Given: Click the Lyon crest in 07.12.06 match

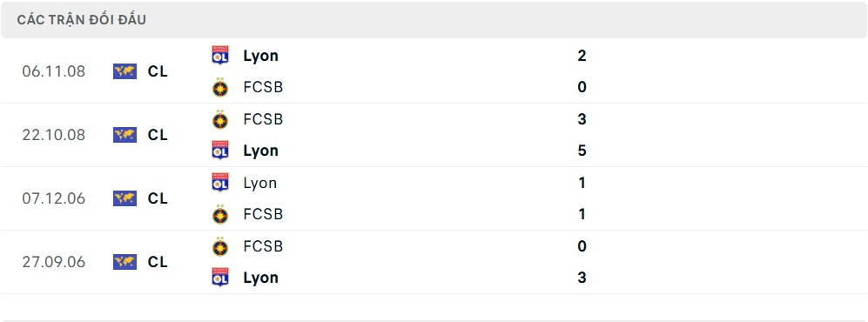Looking at the screenshot, I should (220, 183).
